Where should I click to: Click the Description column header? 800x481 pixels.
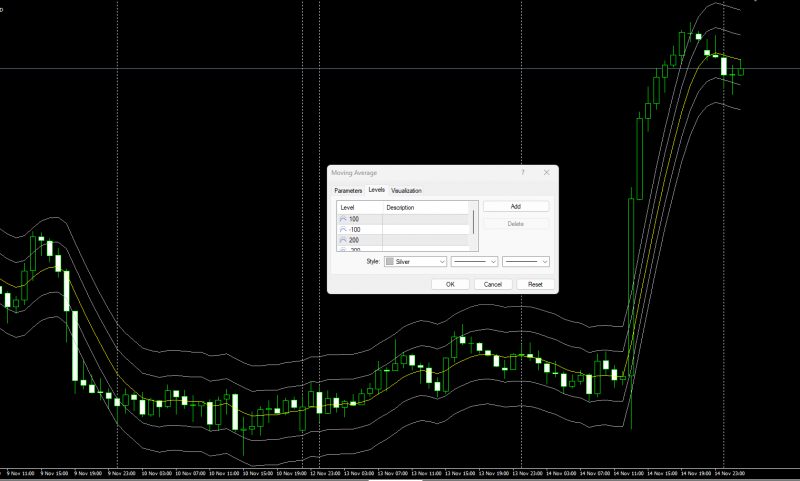click(426, 208)
